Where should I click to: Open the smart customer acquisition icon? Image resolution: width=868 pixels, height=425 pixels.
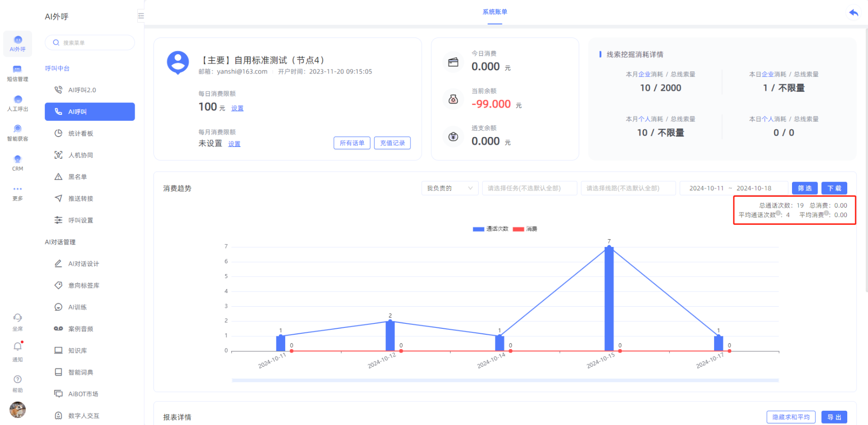coord(17,132)
